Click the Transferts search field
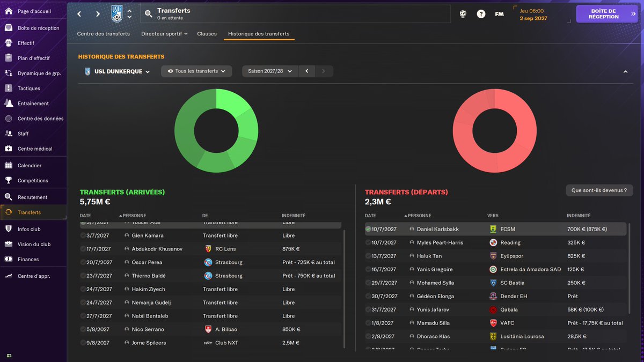Viewport: 644px width, 362px height. 296,14
